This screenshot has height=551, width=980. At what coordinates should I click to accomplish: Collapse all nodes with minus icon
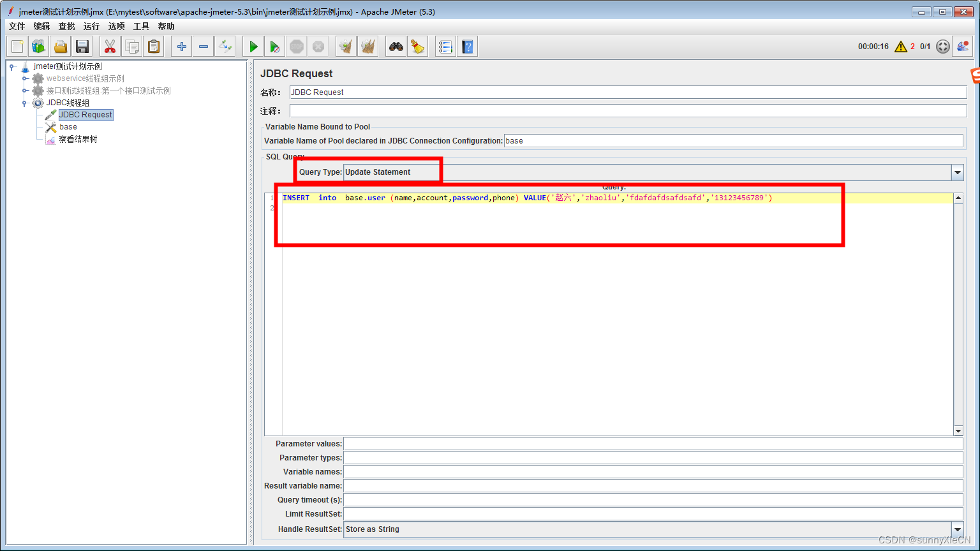pyautogui.click(x=204, y=47)
